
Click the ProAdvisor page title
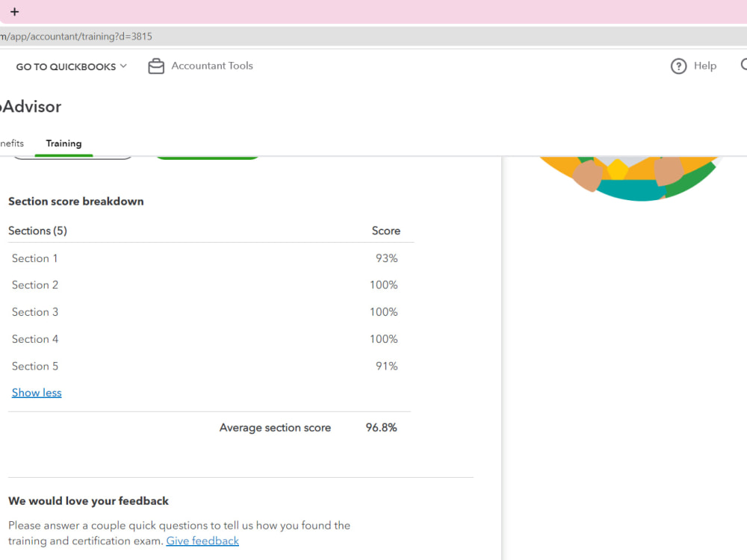(31, 107)
